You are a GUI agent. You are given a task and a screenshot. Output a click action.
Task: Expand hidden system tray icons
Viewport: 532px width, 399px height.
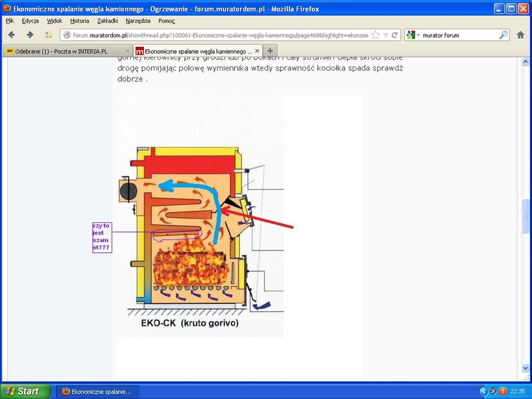click(x=483, y=391)
